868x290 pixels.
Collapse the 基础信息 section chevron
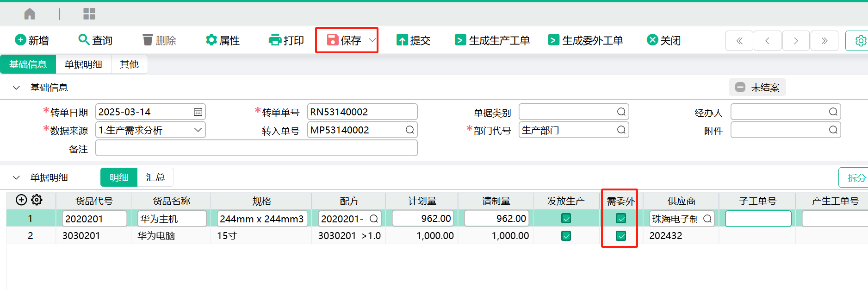click(17, 88)
